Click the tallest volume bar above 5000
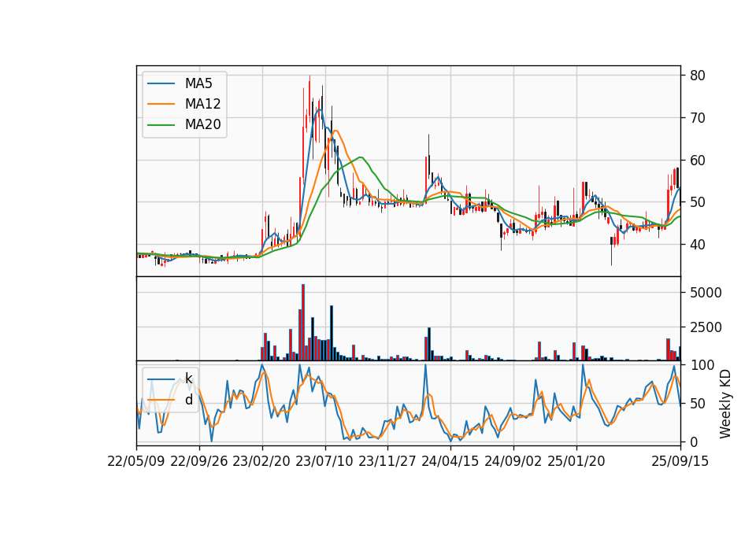 coord(303,323)
